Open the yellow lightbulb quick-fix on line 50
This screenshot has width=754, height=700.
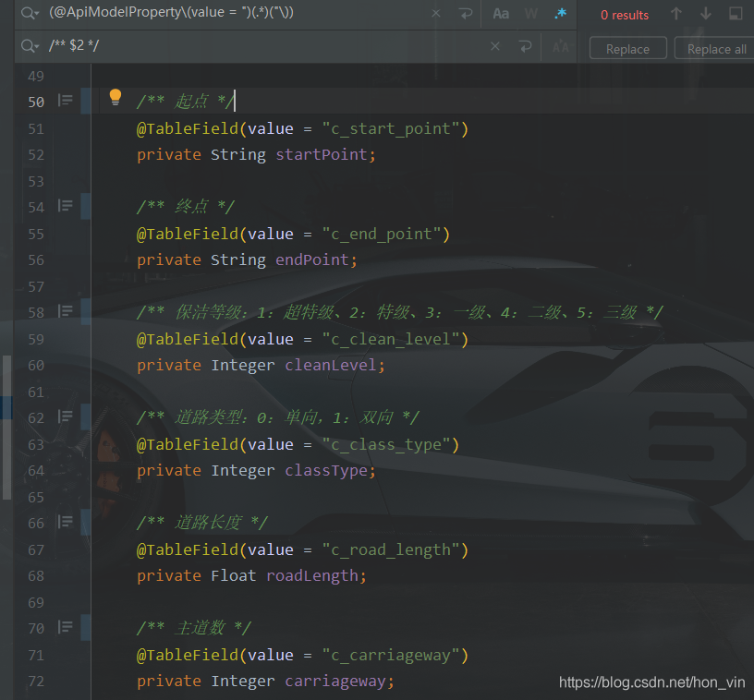[x=116, y=97]
